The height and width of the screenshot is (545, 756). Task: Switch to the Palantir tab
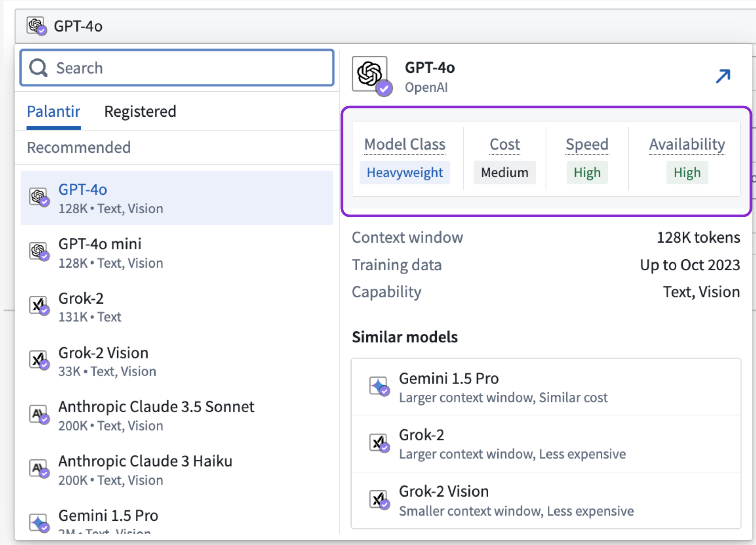click(53, 111)
